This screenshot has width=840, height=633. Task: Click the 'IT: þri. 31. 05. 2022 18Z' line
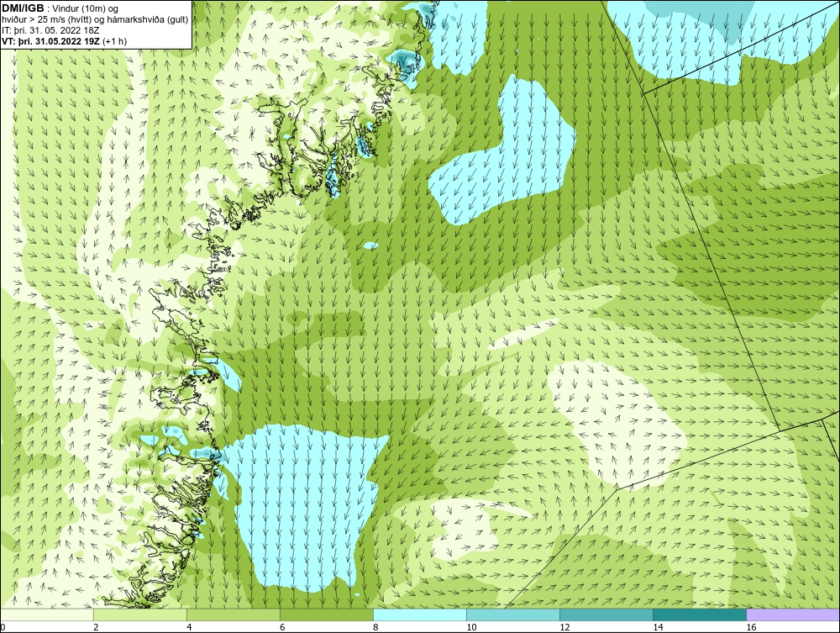point(50,30)
